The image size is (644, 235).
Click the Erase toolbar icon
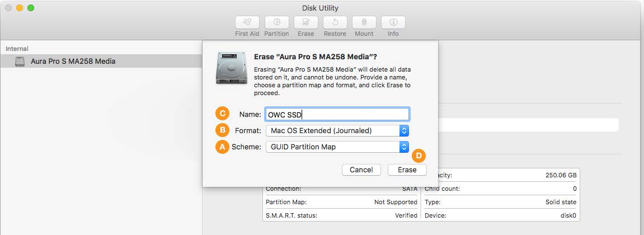click(305, 22)
